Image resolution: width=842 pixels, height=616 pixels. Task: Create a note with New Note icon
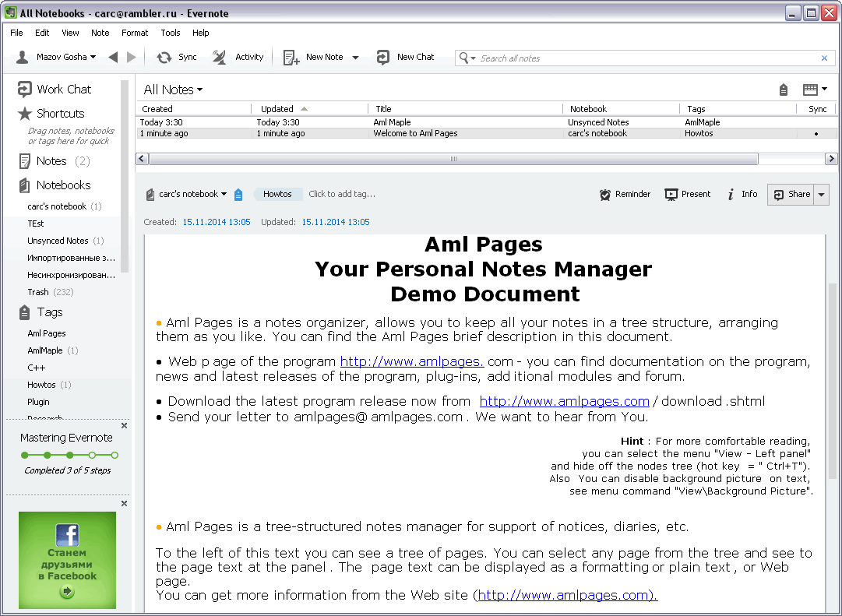click(x=291, y=57)
